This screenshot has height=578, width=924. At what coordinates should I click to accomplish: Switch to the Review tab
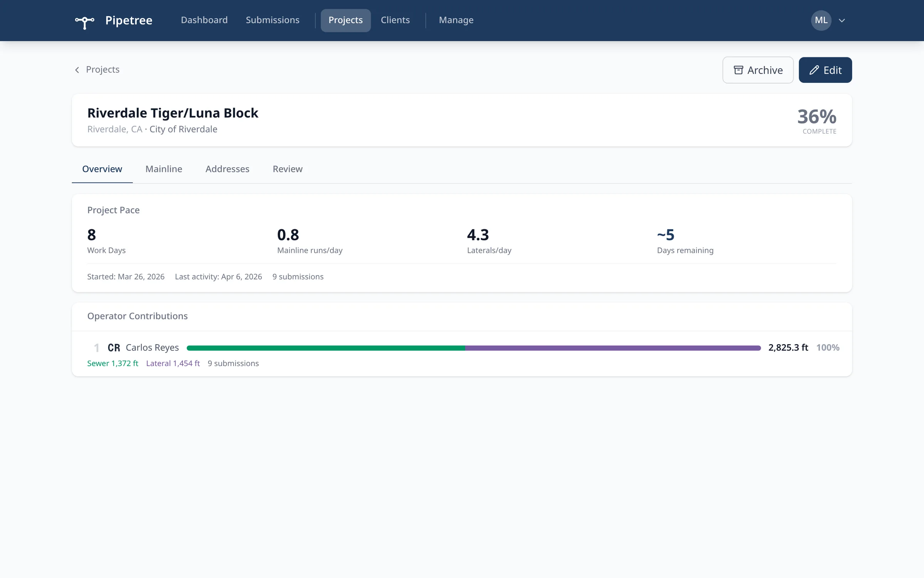click(x=288, y=169)
